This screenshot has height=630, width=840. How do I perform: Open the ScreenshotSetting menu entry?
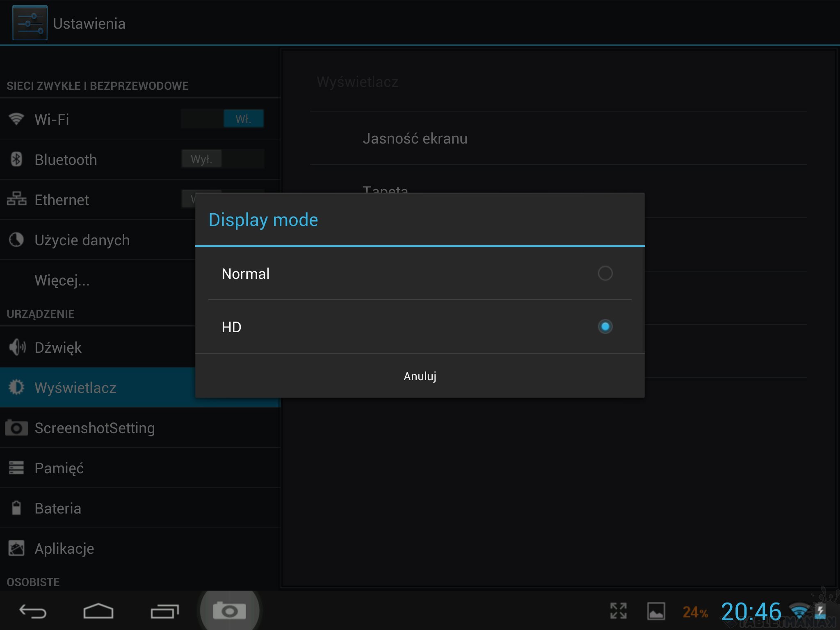click(95, 428)
